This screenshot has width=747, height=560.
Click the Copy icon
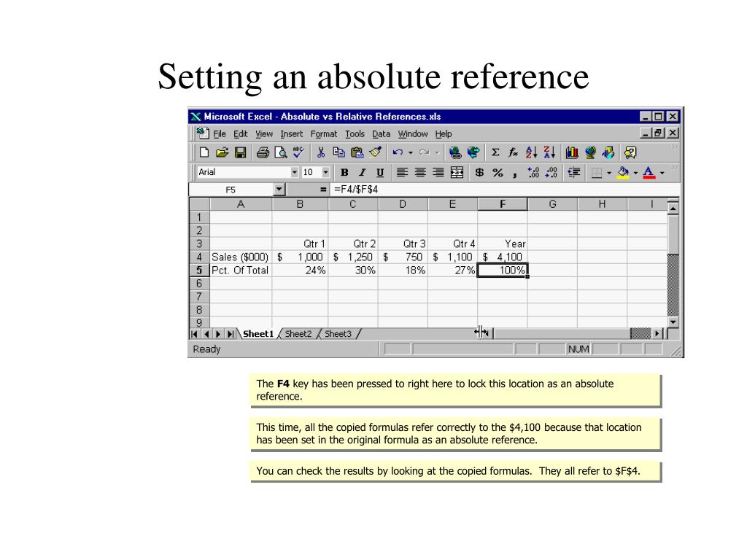point(338,152)
